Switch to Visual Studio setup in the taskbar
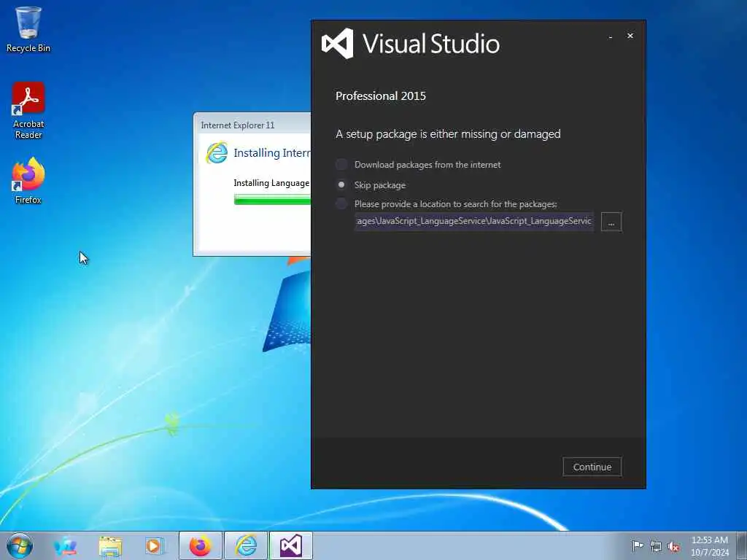The width and height of the screenshot is (747, 560). [x=291, y=545]
